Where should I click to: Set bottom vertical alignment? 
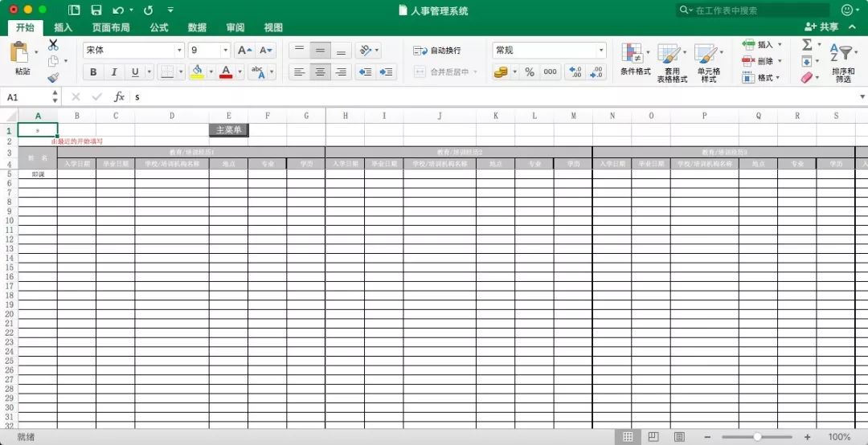[341, 51]
